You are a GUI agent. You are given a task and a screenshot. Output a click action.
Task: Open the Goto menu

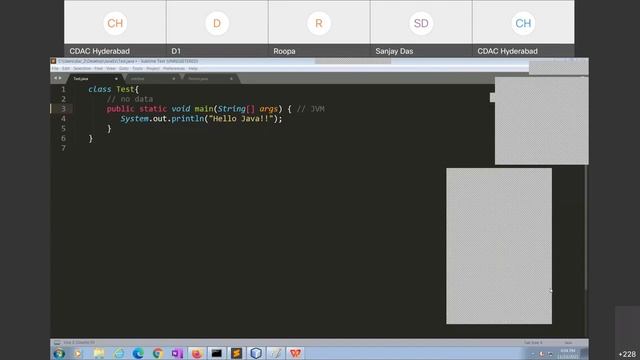pyautogui.click(x=124, y=69)
